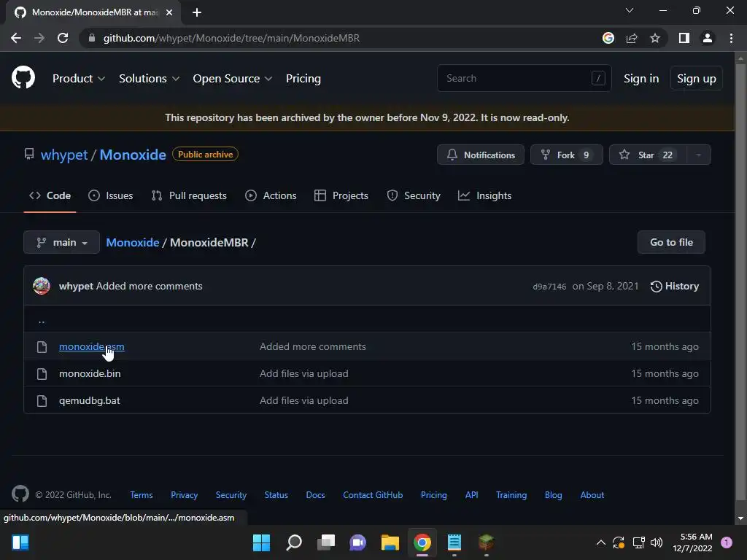Close the Monoxide/MonoxideMBR tab

(x=169, y=12)
